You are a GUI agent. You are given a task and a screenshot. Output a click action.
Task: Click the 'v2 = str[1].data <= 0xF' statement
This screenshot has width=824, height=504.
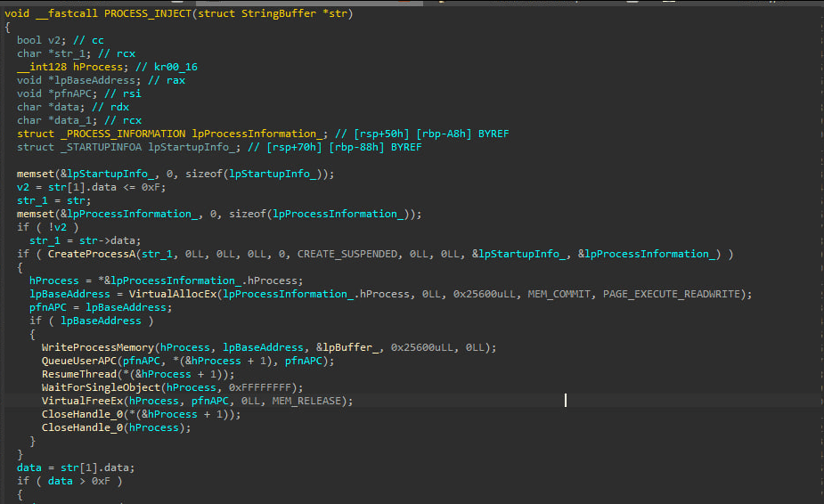[92, 187]
